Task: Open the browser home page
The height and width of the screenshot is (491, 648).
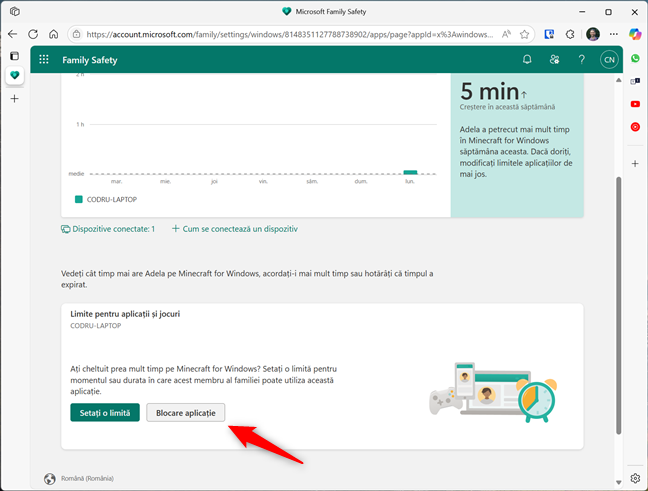Action: pos(54,34)
